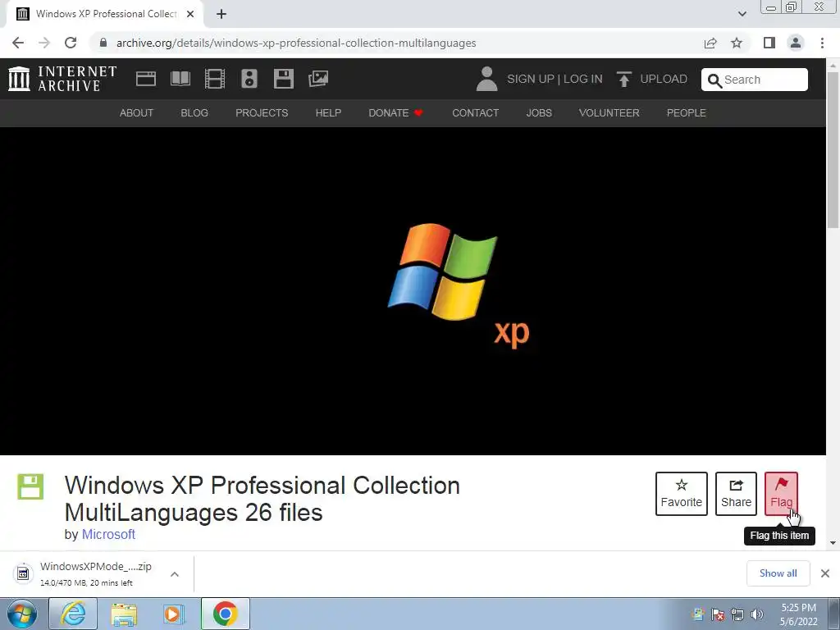
Task: Open the Video film icon
Action: coord(215,79)
